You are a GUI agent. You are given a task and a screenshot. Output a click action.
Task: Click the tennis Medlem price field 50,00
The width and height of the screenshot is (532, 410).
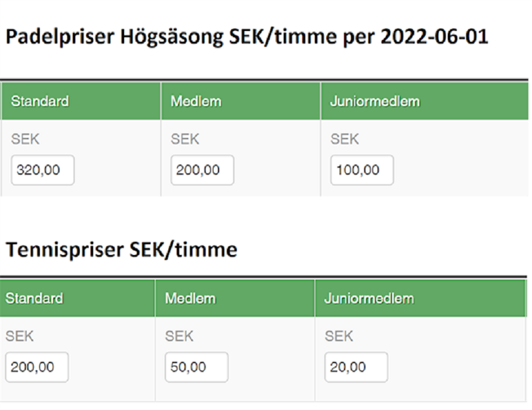[196, 368]
